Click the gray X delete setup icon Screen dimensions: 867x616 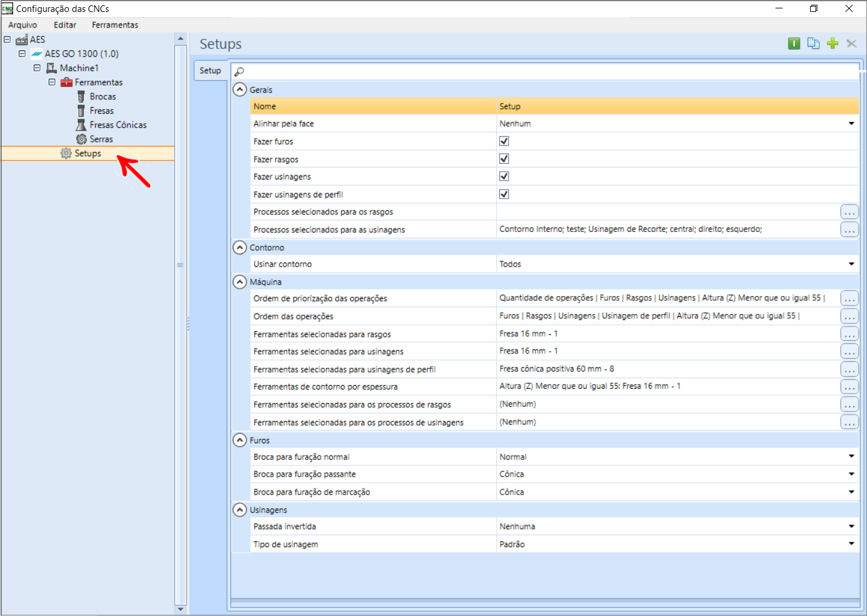[x=851, y=43]
